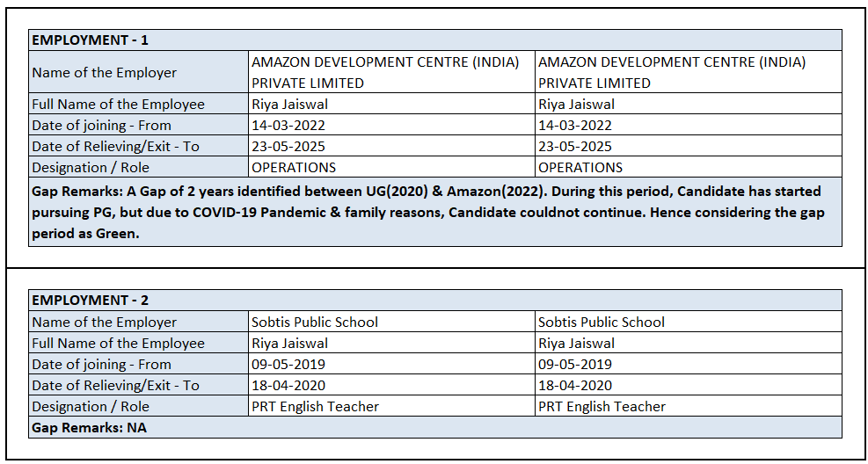Click 'Name of the Employer' label in Employment 1
868x464 pixels.
point(104,73)
